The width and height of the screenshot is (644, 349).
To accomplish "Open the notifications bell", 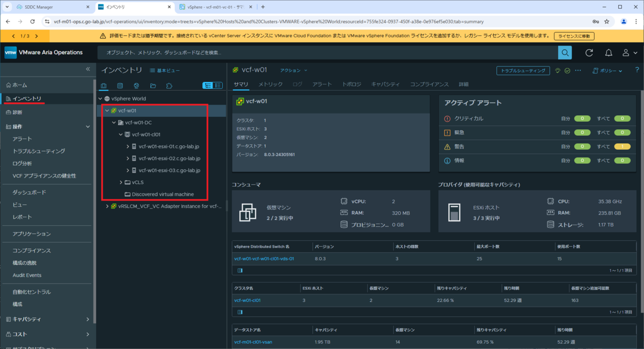I will (609, 53).
